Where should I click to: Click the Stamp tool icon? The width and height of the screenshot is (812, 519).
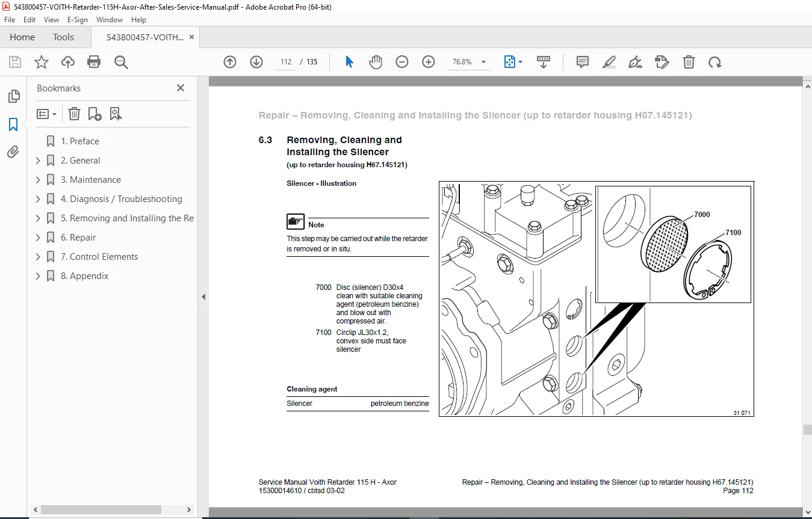tap(662, 62)
